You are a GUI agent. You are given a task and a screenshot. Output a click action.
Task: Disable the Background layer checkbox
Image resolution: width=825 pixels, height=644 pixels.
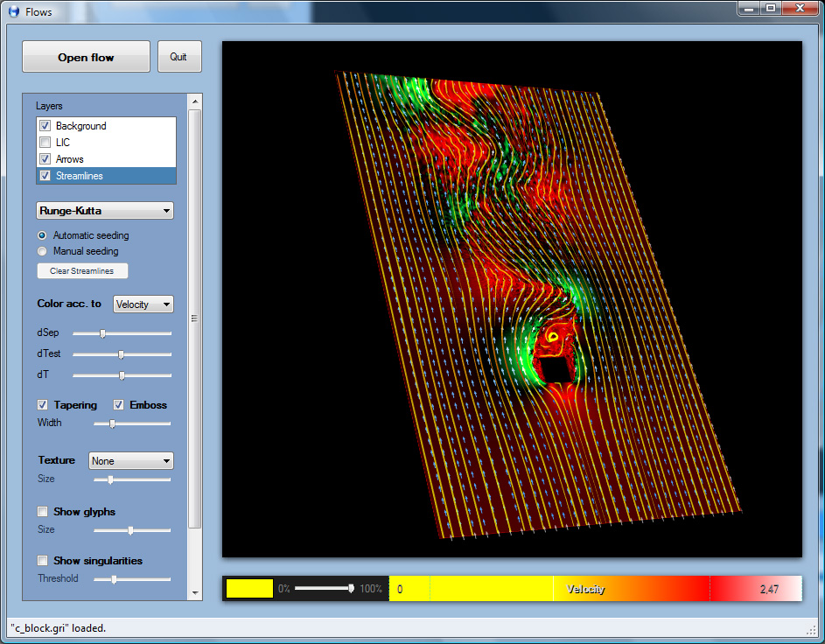(45, 126)
